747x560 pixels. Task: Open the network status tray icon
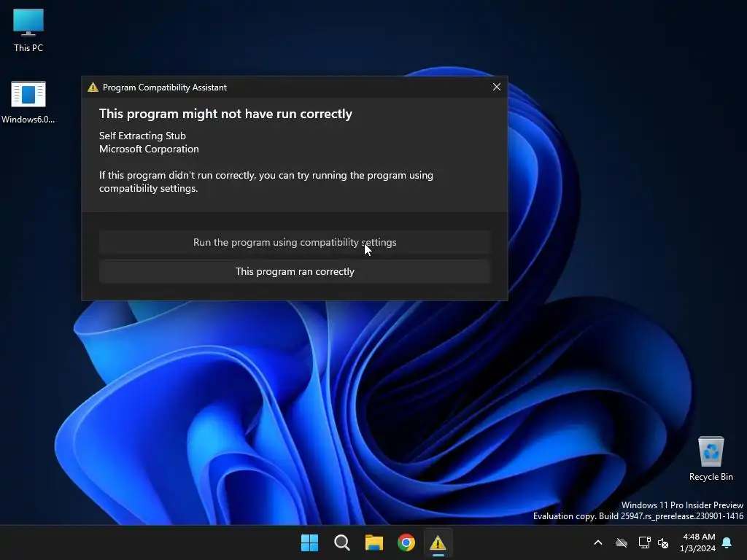point(644,542)
